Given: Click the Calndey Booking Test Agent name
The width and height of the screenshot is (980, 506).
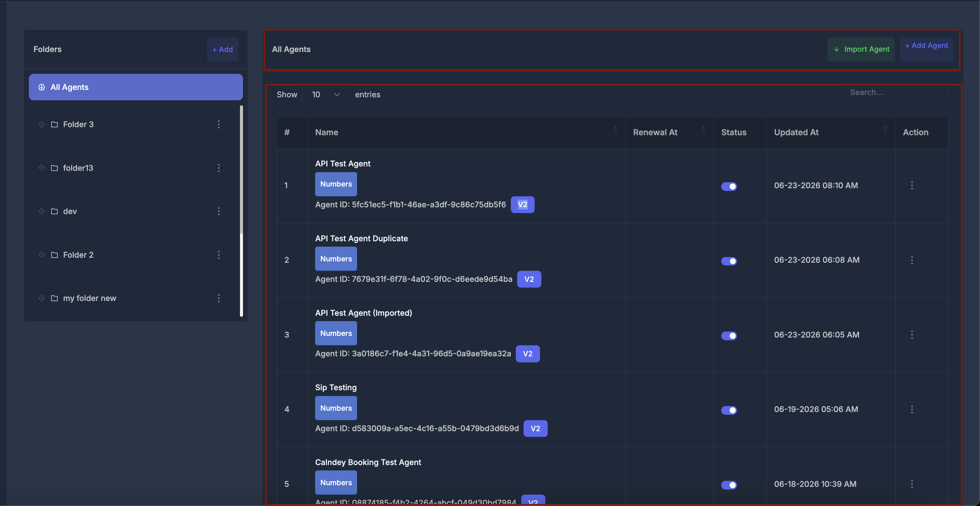Looking at the screenshot, I should tap(368, 462).
